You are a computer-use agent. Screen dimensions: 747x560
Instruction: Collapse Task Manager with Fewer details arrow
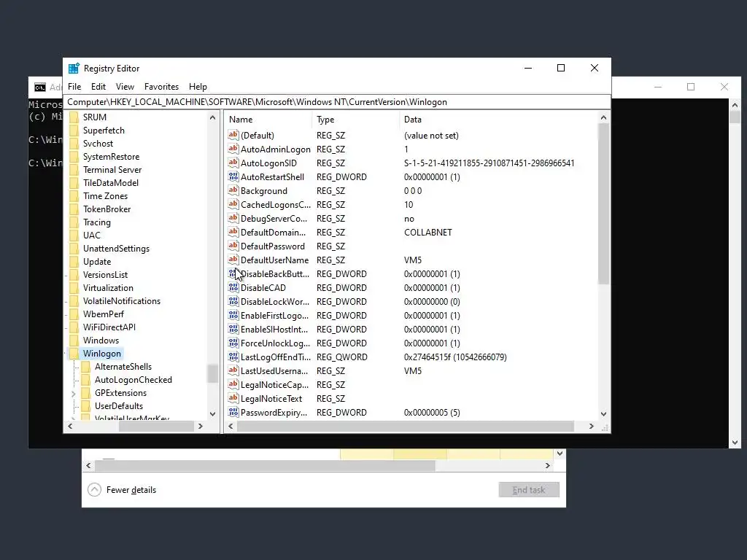coord(94,489)
